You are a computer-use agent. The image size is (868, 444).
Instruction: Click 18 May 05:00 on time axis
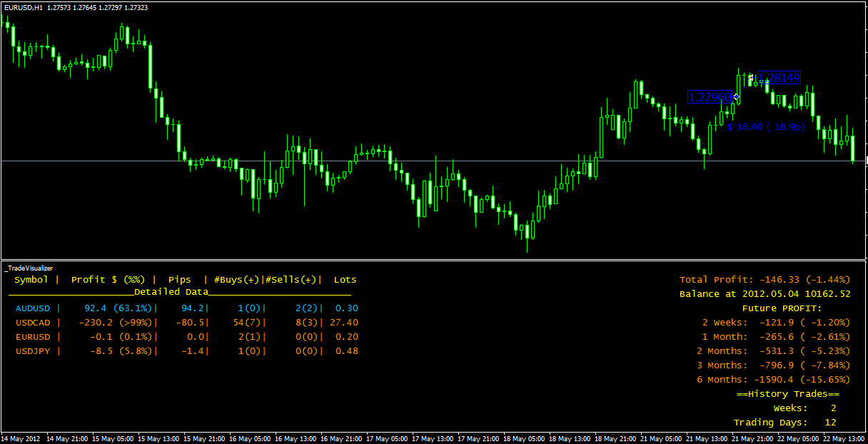[526, 438]
